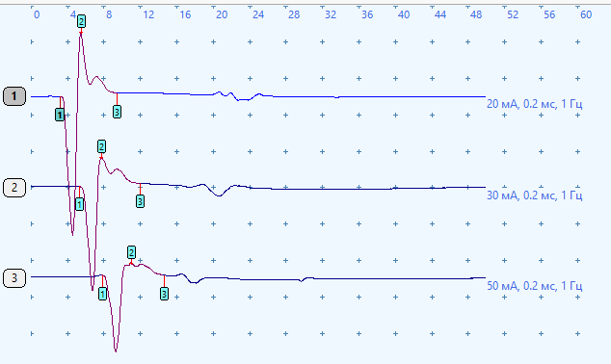
Task: Select trace 1 channel button
Action: click(x=14, y=96)
